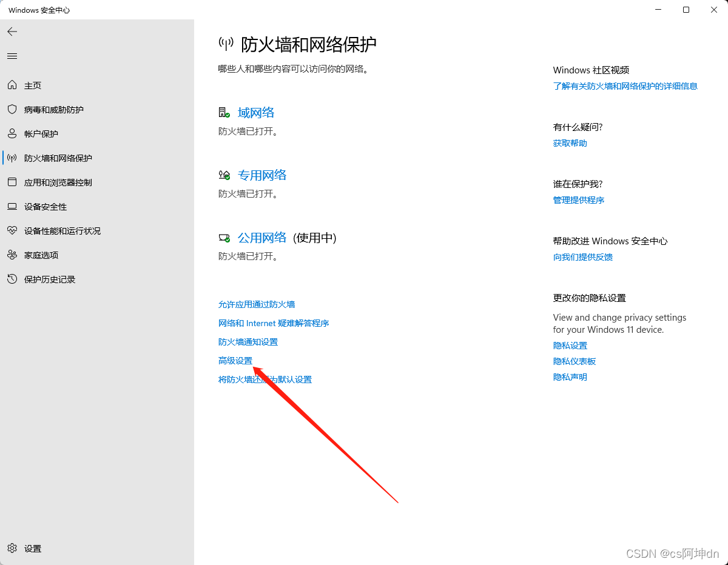Click the 更改你的隐私设置 heading
The height and width of the screenshot is (565, 728).
click(x=590, y=298)
